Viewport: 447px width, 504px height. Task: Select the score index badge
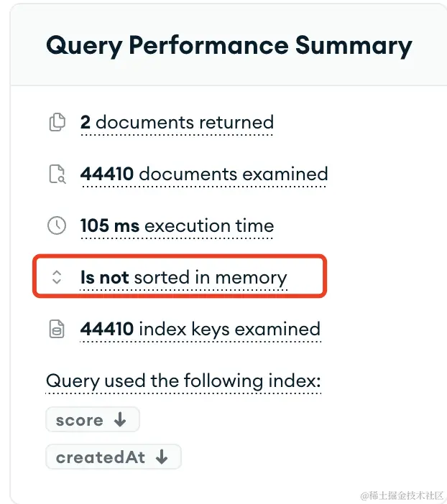click(x=93, y=419)
